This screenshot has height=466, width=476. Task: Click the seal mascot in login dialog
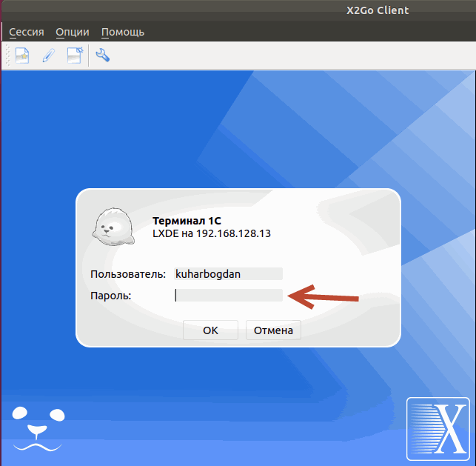click(113, 227)
